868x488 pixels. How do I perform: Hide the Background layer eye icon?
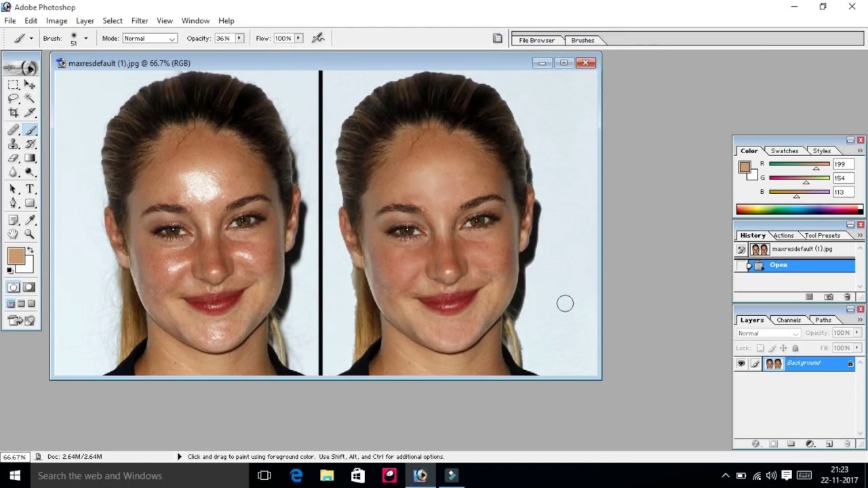pyautogui.click(x=741, y=364)
